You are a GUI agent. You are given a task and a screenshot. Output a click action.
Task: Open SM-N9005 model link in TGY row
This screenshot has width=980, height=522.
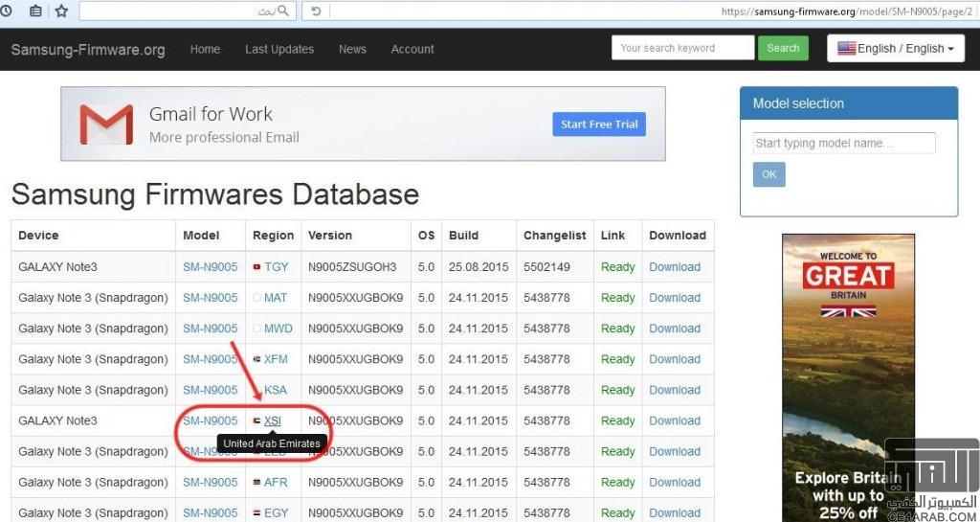pos(210,267)
